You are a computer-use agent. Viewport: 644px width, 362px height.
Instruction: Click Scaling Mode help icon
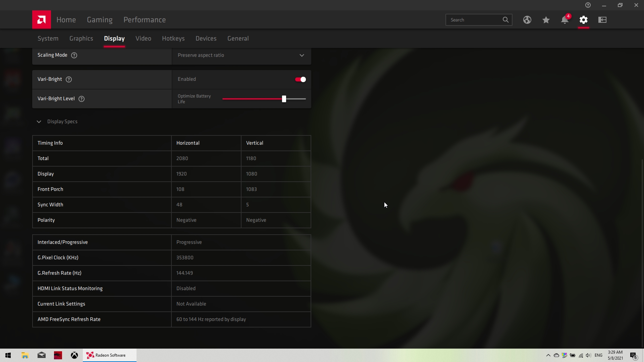[x=74, y=55]
